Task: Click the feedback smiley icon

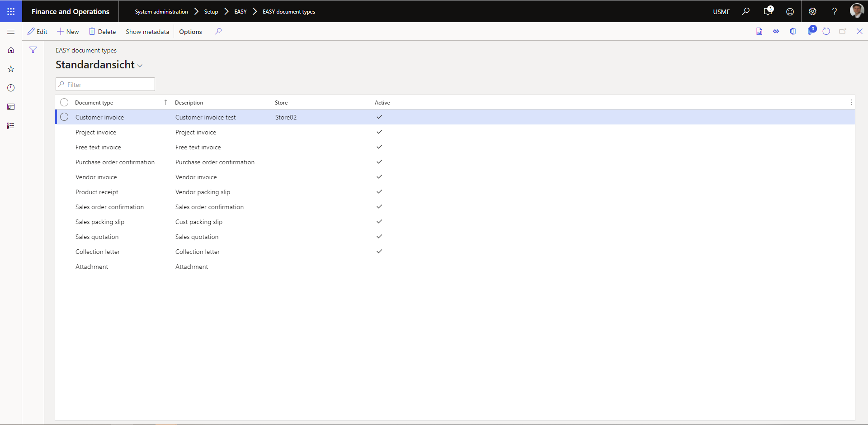Action: 790,11
